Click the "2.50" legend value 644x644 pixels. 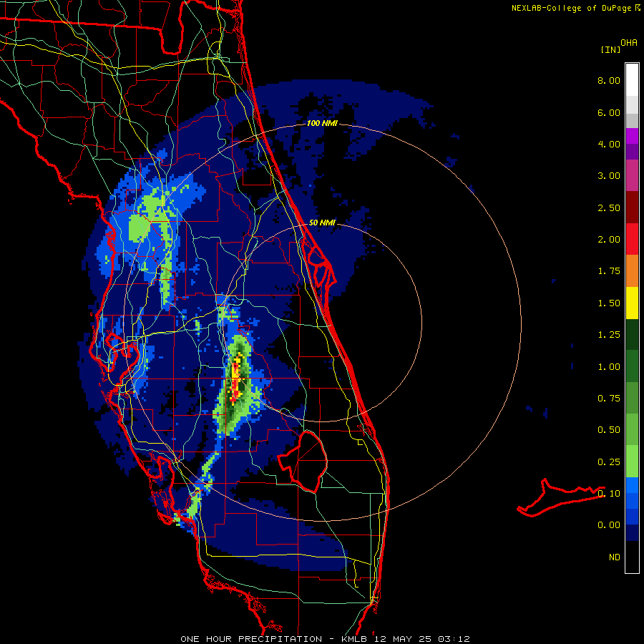point(609,208)
